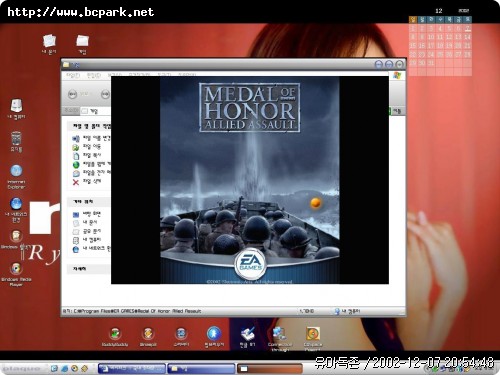This screenshot has width=500, height=375.
Task: Go to My Computer in Other Places
Action: coord(86,240)
